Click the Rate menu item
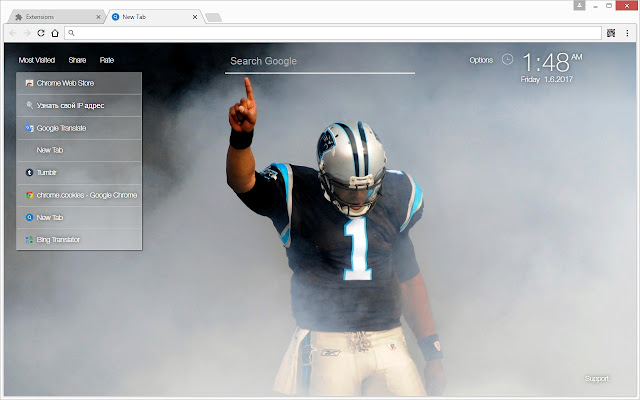The height and width of the screenshot is (400, 640). [107, 60]
